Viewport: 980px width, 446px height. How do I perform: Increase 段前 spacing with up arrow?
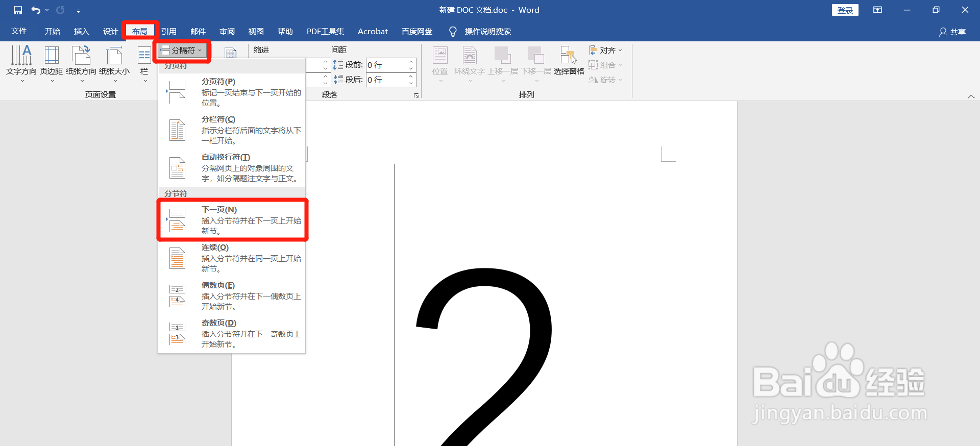pyautogui.click(x=411, y=62)
